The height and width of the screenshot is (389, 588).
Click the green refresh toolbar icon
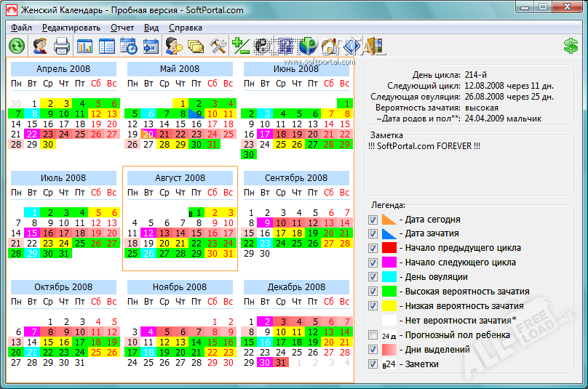(17, 47)
